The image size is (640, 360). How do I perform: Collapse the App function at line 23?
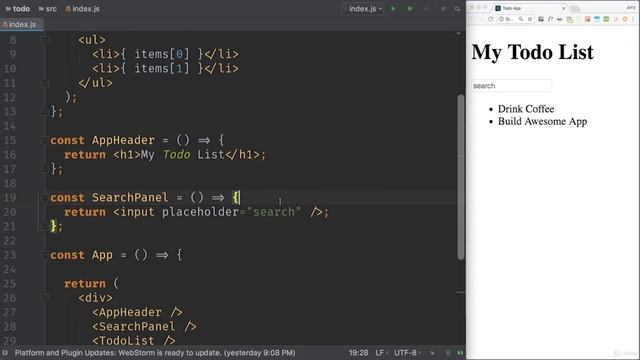(x=45, y=255)
